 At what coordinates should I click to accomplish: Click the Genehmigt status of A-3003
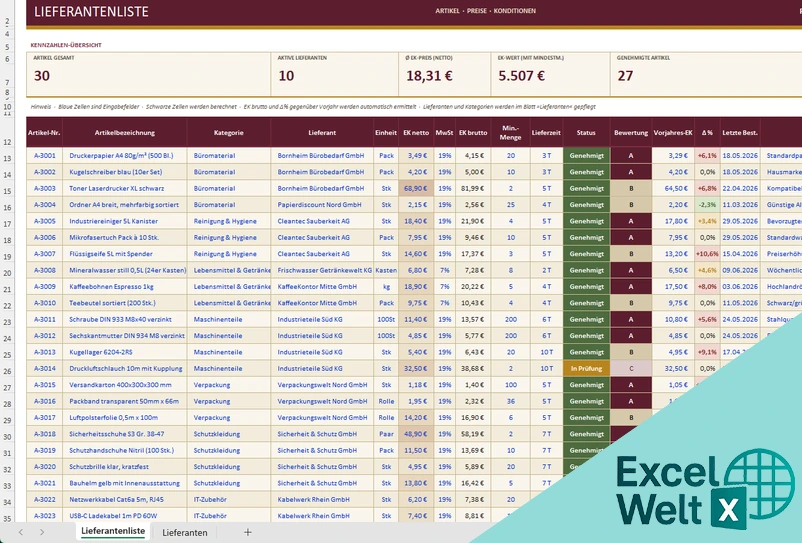click(586, 188)
